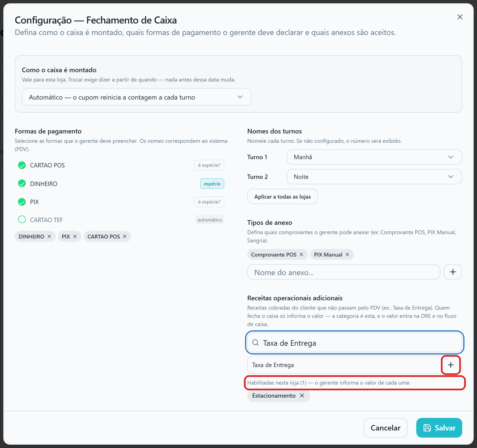Viewport: 477px width, 448px height.
Task: Click the 'Habilitadas nesta loja (1)' text
Action: pos(277,383)
